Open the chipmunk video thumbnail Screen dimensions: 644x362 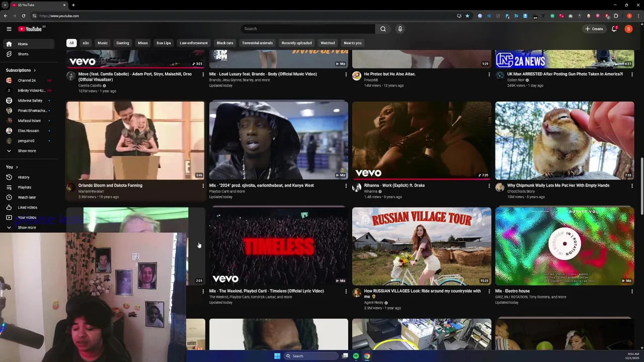565,140
